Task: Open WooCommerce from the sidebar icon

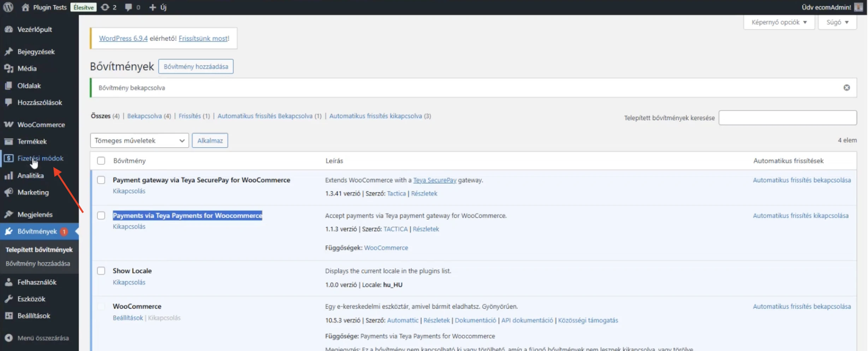Action: (9, 125)
